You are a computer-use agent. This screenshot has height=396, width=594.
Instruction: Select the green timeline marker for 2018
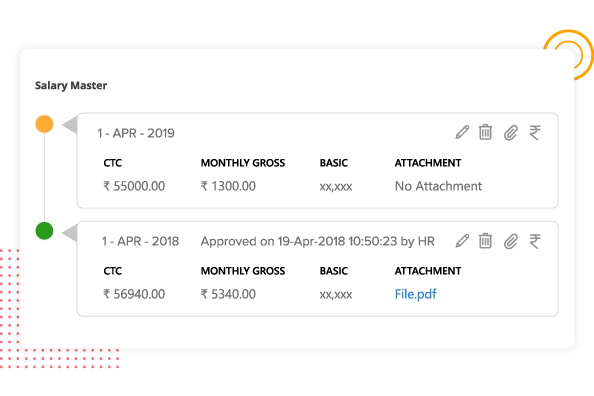pos(44,231)
